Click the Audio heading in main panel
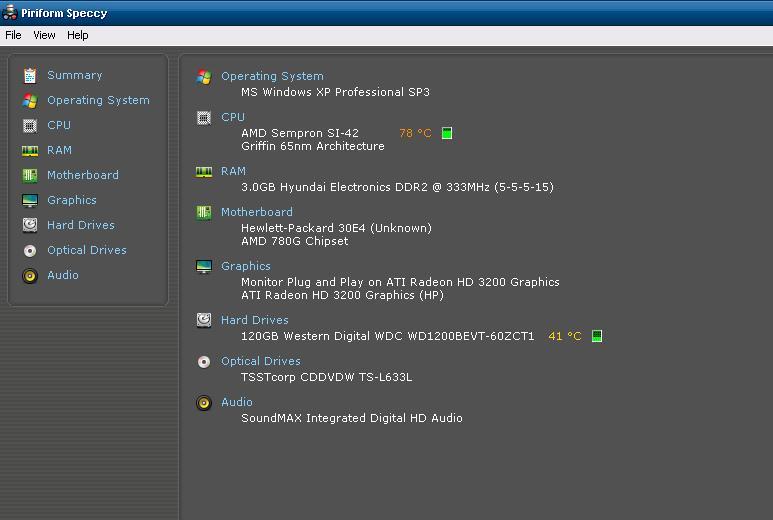The image size is (773, 520). [x=237, y=402]
